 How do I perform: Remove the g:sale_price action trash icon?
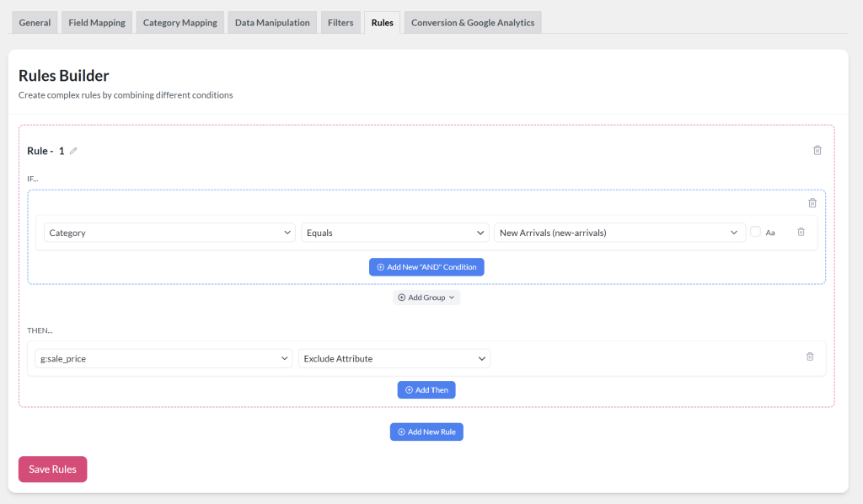click(810, 357)
